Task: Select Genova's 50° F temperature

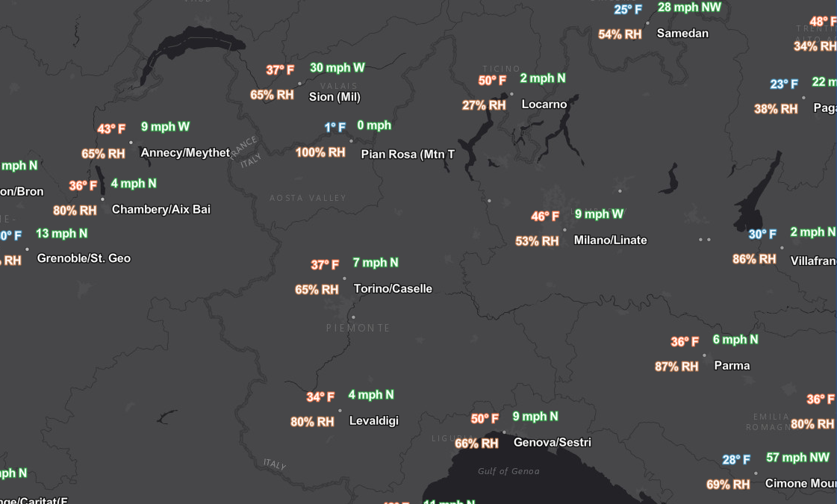Action: click(x=485, y=419)
